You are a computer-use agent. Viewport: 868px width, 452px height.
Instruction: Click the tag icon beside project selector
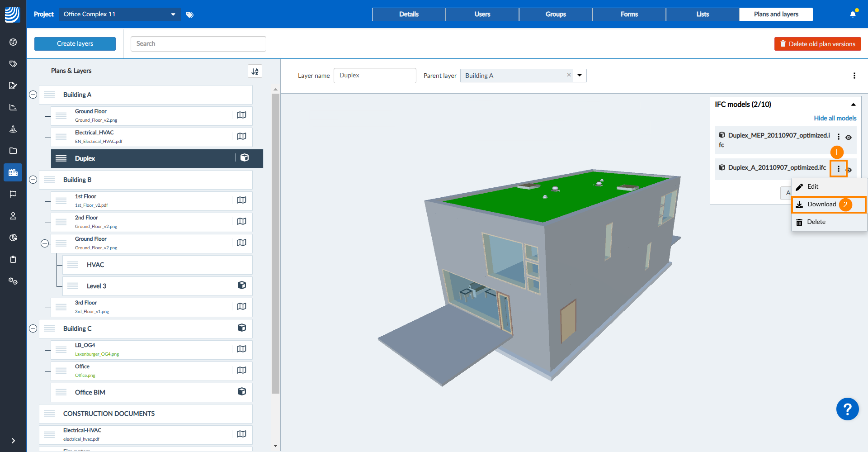point(190,15)
